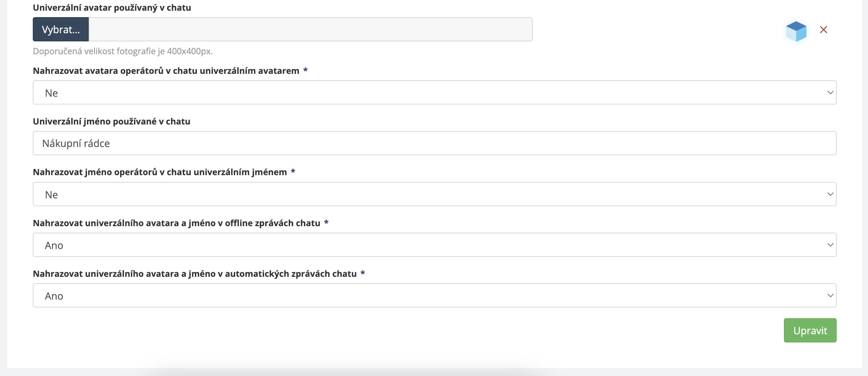Click the Vybrat... file chooser button

point(61,29)
